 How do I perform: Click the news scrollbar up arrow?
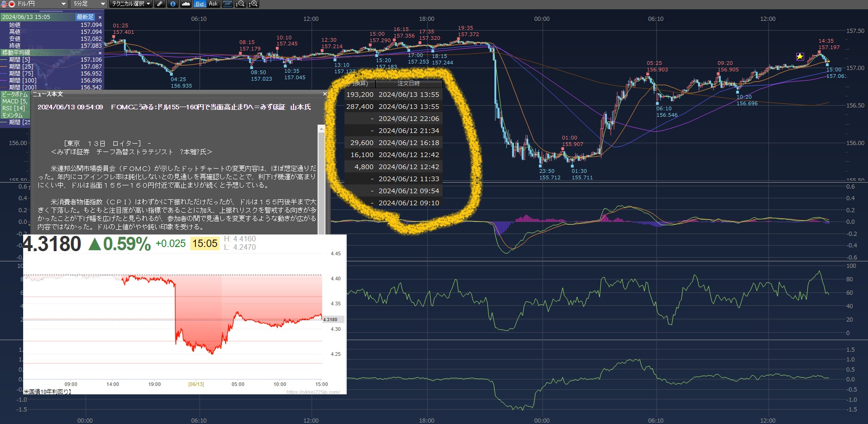(321, 129)
